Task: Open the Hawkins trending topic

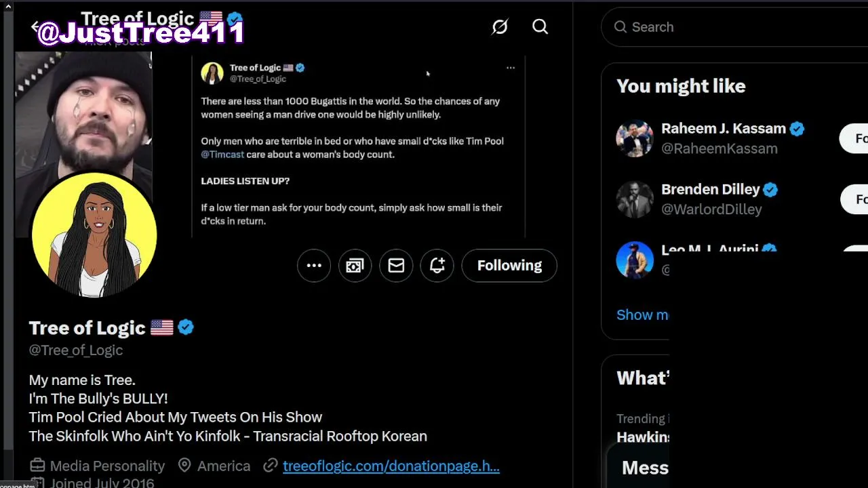Action: coord(643,437)
